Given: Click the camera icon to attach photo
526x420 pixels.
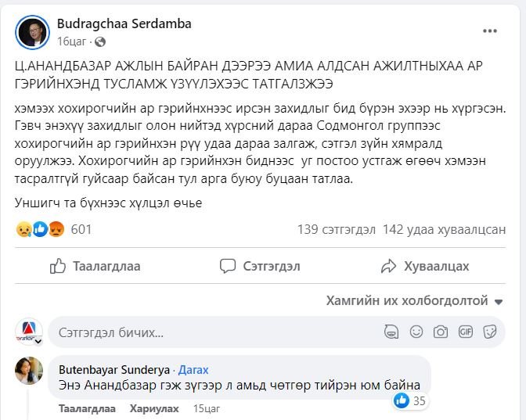Looking at the screenshot, I should click(441, 332).
